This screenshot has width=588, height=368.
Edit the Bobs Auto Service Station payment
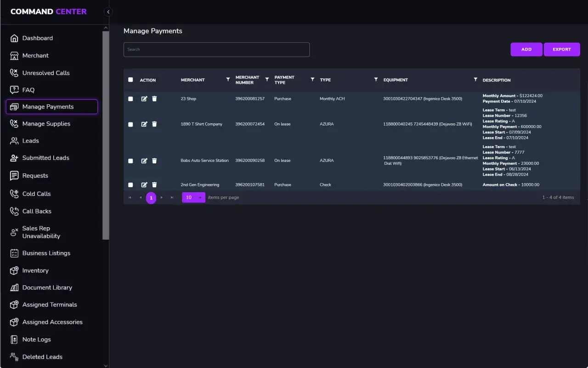[144, 161]
